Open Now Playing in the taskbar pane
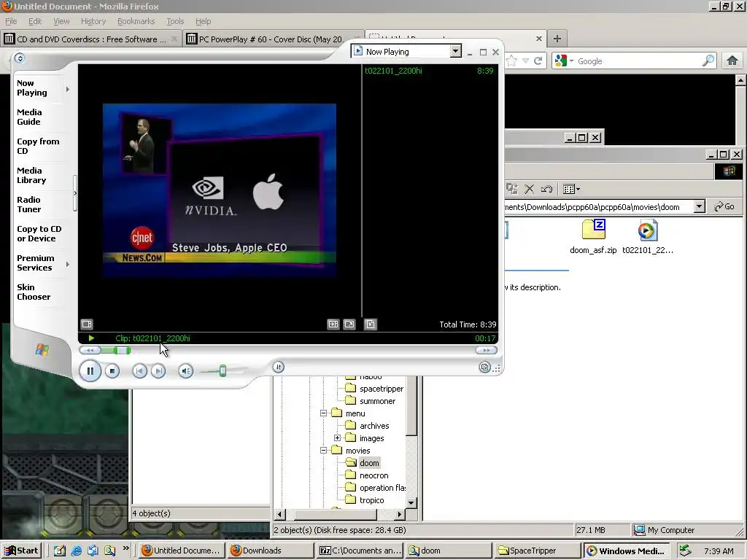 32,88
